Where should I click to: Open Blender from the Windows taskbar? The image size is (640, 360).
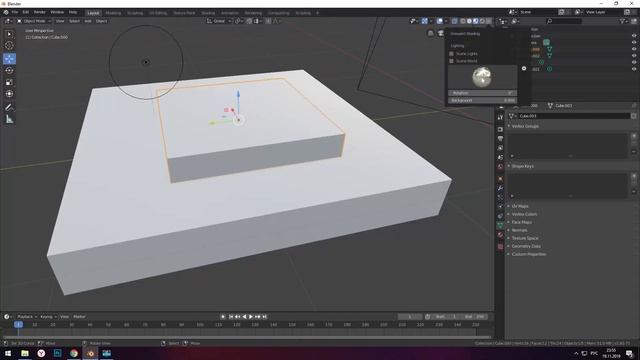(x=90, y=353)
